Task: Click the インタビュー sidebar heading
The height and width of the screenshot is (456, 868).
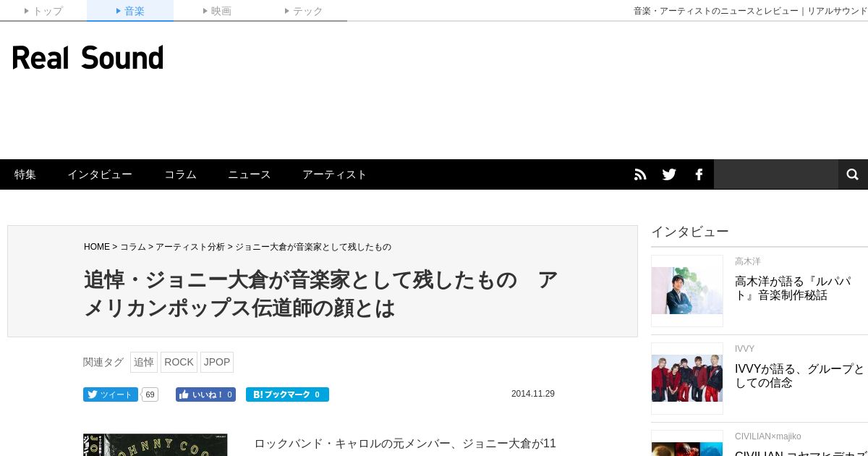Action: [x=690, y=232]
